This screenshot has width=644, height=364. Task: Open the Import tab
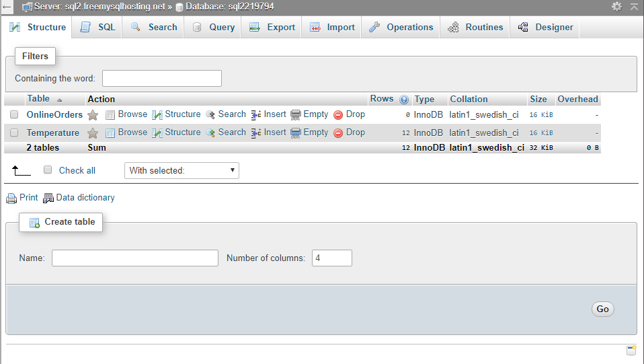332,27
